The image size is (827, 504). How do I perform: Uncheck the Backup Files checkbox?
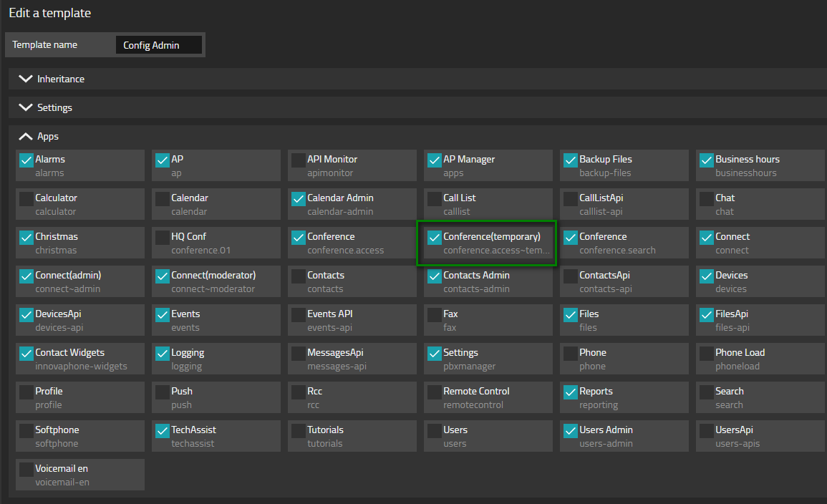coord(571,160)
